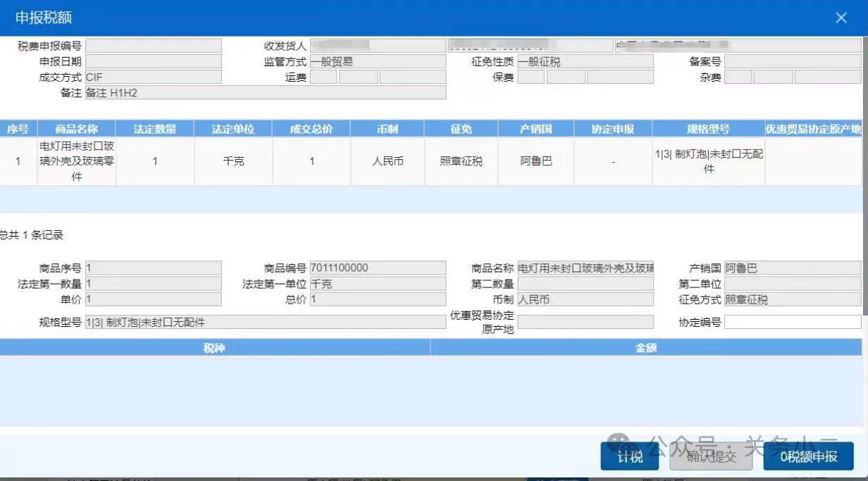The width and height of the screenshot is (868, 481).
Task: Click the 备注 field with H1H2
Action: [266, 92]
